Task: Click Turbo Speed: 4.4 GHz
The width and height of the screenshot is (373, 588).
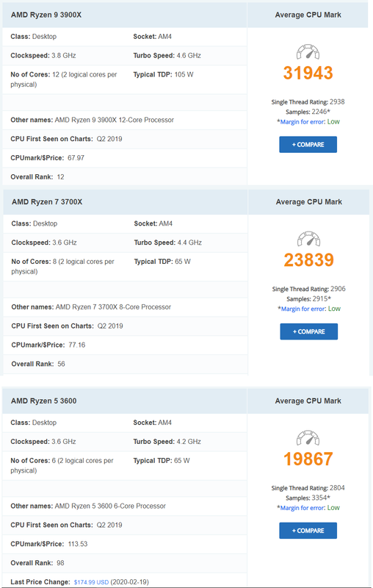Action: pos(167,243)
